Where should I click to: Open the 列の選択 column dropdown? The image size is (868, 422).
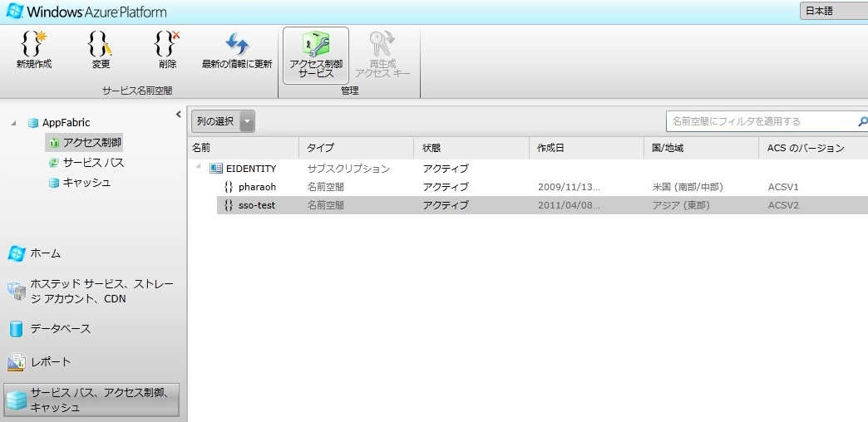click(223, 121)
